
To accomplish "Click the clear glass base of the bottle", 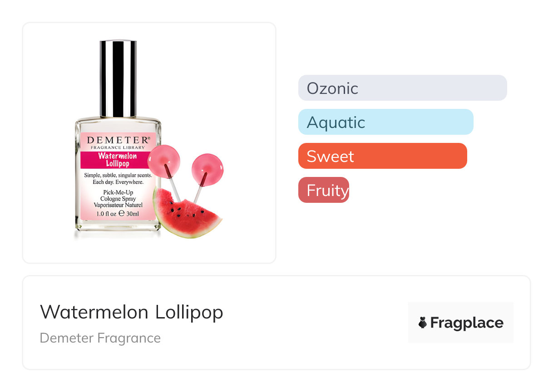I will (118, 226).
